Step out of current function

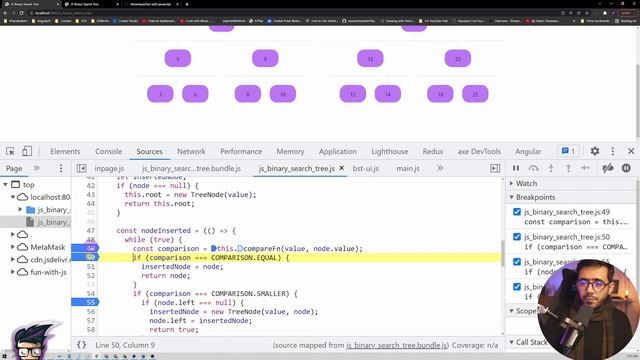(x=568, y=168)
